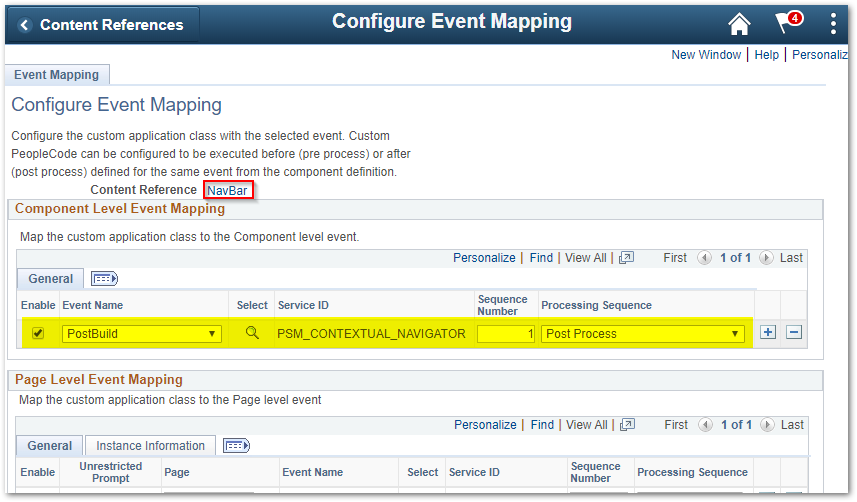Click Page Level grid zoom popup icon
The width and height of the screenshot is (857, 502).
click(x=627, y=425)
